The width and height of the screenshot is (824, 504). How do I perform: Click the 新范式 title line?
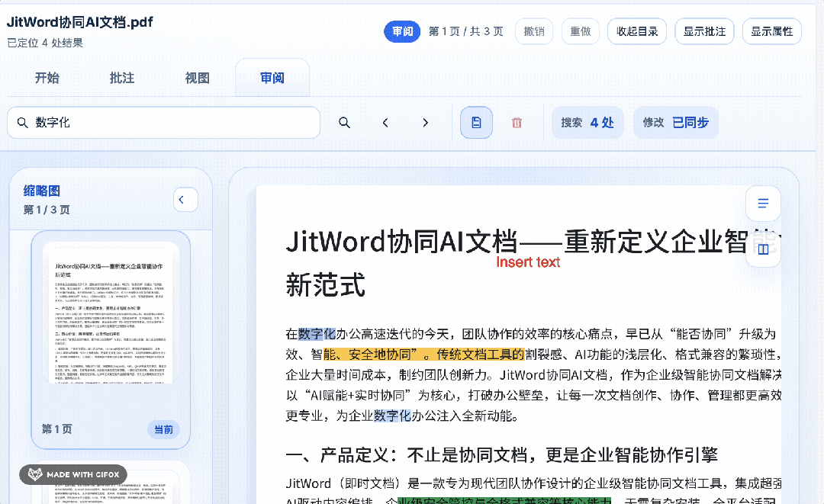point(325,285)
